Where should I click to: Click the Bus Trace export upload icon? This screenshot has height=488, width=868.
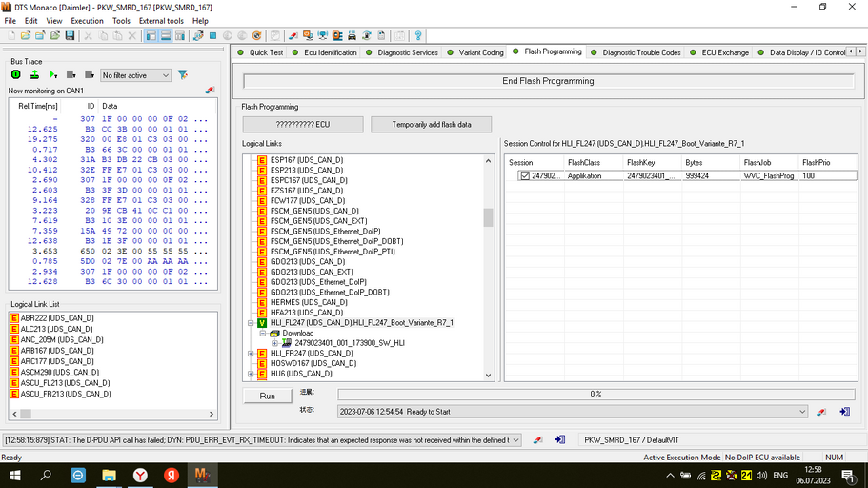click(x=34, y=74)
